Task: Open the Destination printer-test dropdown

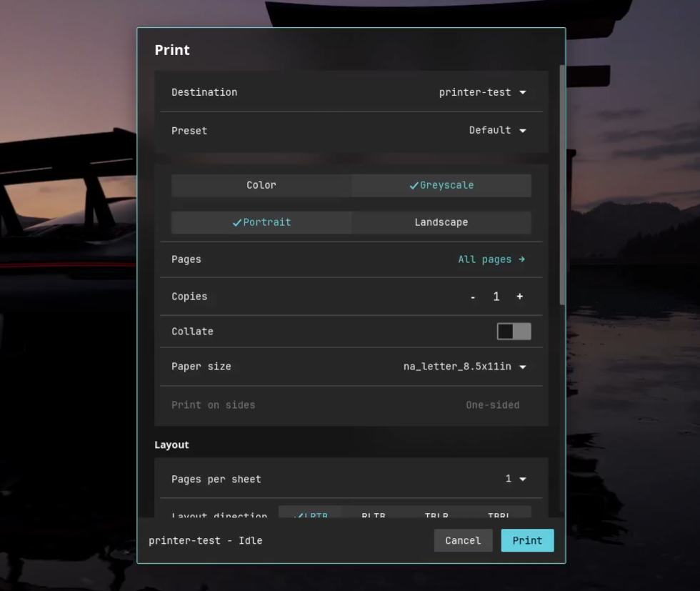Action: [483, 92]
